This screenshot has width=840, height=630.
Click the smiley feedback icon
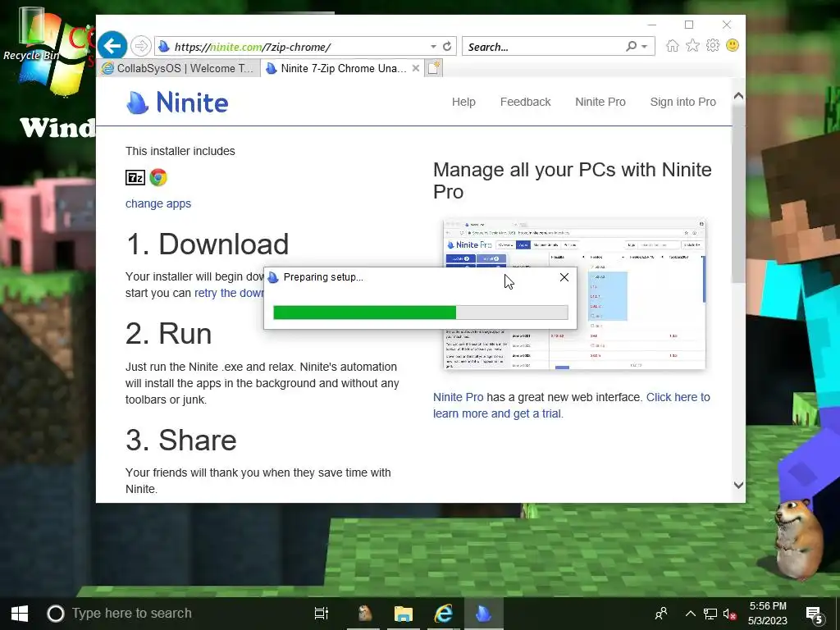(733, 46)
